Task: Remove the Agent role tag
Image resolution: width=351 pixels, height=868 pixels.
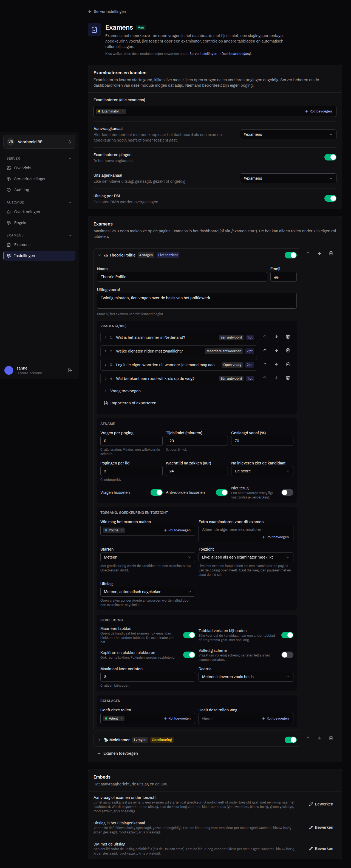Action: pos(121,718)
